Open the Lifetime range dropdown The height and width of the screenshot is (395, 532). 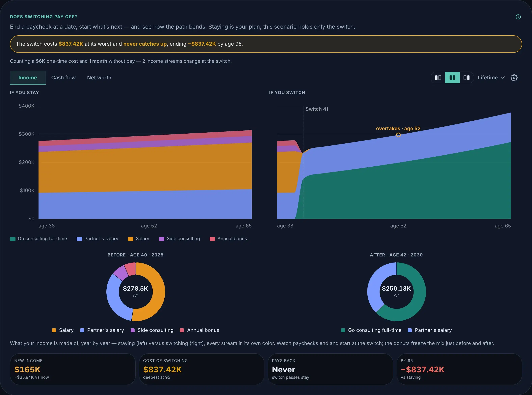[x=491, y=78]
